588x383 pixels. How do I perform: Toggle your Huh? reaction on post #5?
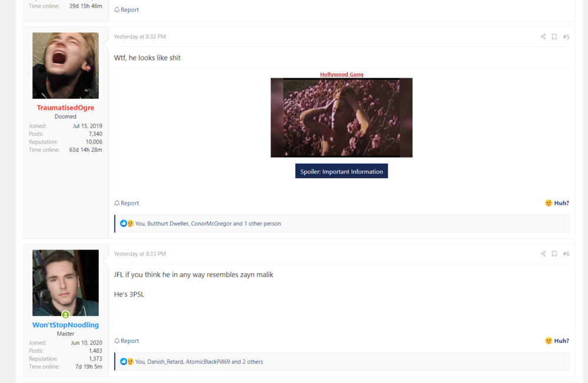[x=557, y=203]
